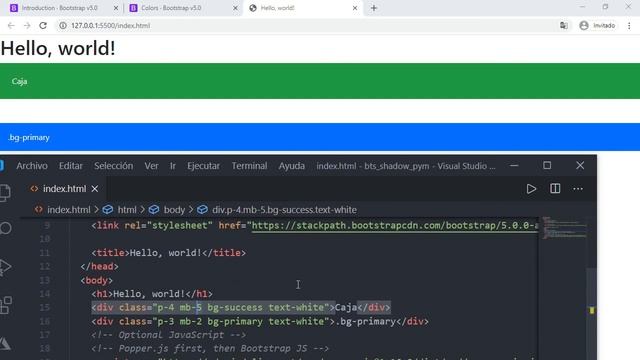The height and width of the screenshot is (360, 640).
Task: Open the Archivo menu in VS Code
Action: pos(32,166)
